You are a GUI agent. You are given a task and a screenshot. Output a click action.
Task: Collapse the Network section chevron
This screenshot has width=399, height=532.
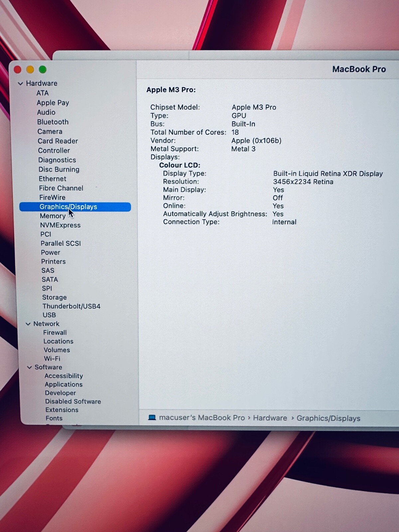click(28, 324)
